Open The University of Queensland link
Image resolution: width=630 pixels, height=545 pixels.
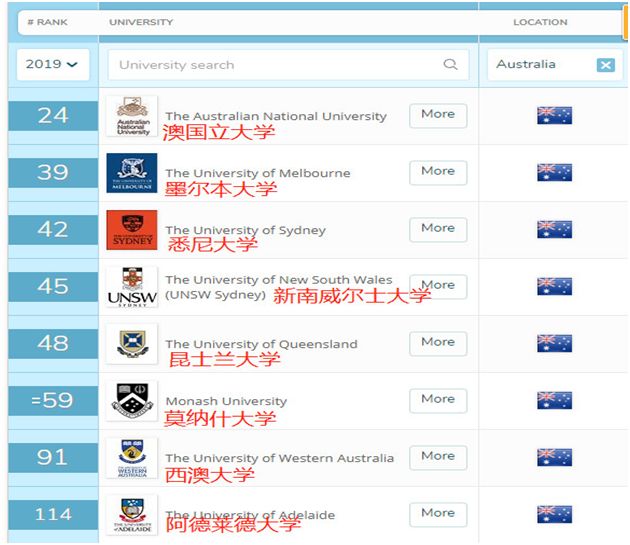(262, 344)
